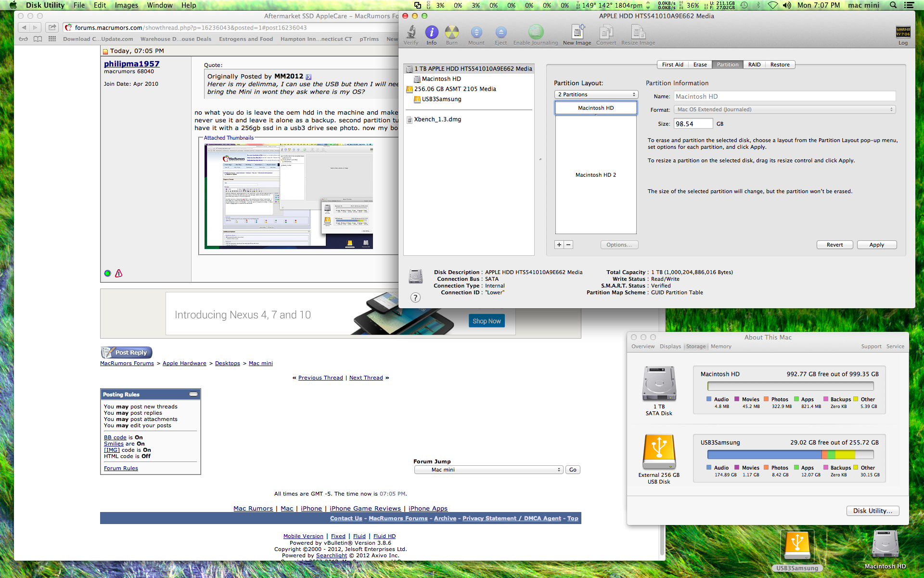The image size is (924, 578).
Task: Click the Spotlight search magnifier in menu bar
Action: point(893,5)
